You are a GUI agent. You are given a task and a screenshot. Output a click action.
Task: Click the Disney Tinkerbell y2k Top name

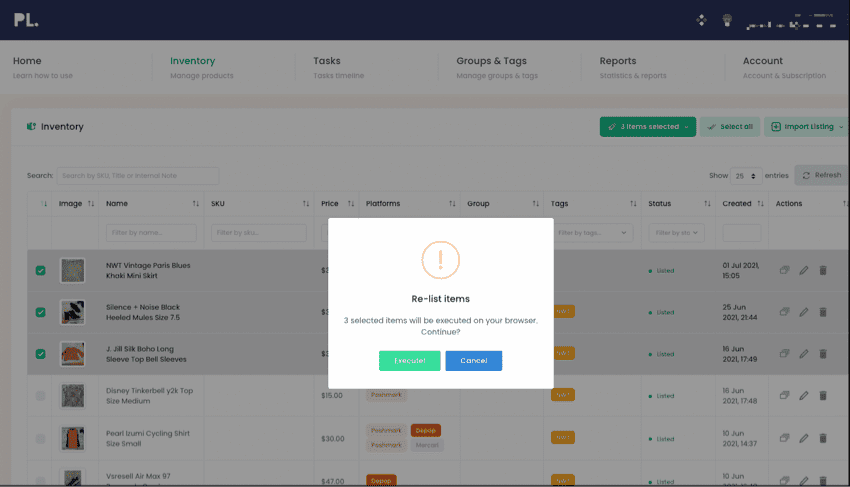click(x=149, y=396)
